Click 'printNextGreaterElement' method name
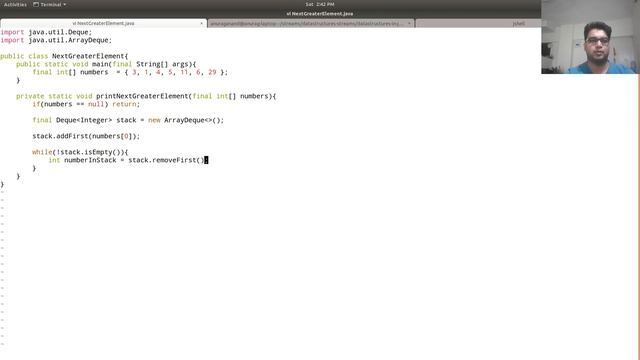This screenshot has height=360, width=640. [142, 96]
